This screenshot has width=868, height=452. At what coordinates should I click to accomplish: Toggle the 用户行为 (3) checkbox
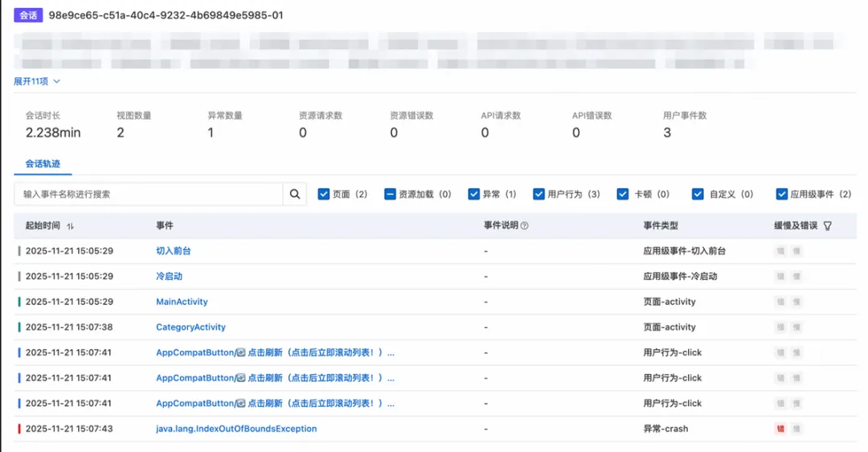tap(538, 194)
